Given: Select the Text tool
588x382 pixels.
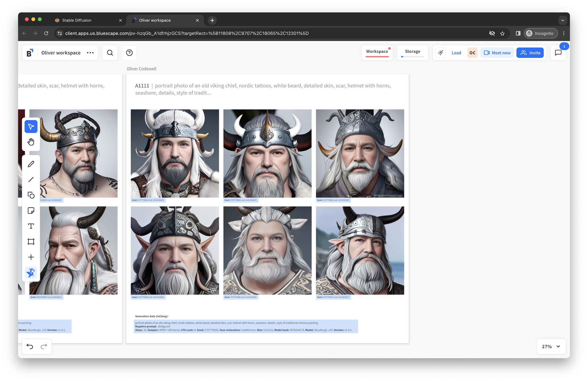Looking at the screenshot, I should pos(31,226).
